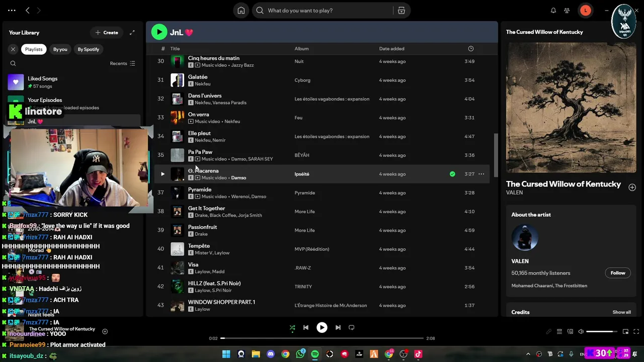Open Friend Activity icon
This screenshot has height=362, width=644.
[567, 11]
